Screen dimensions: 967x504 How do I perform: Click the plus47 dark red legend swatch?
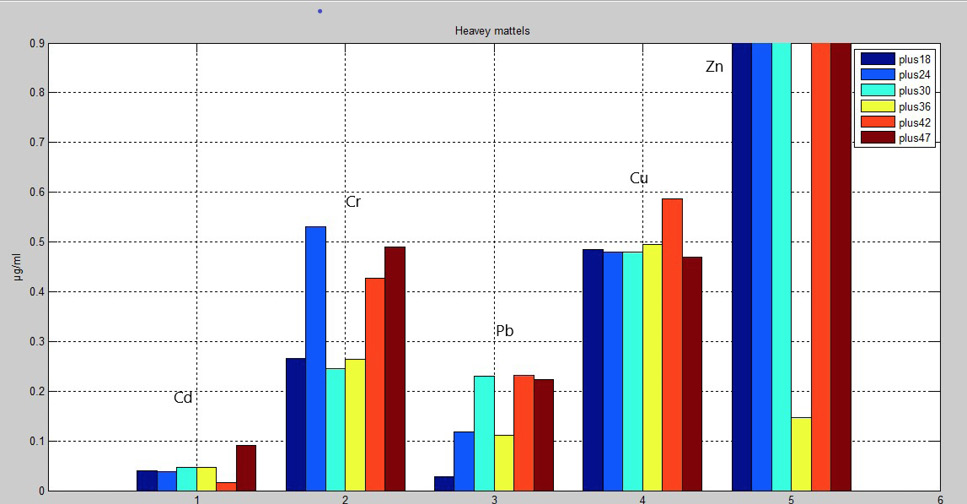(878, 138)
